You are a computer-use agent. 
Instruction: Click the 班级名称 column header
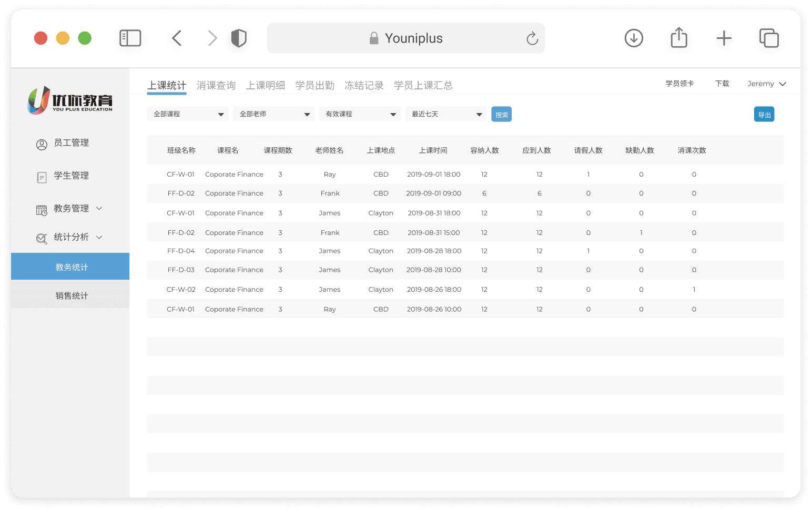[x=181, y=150]
